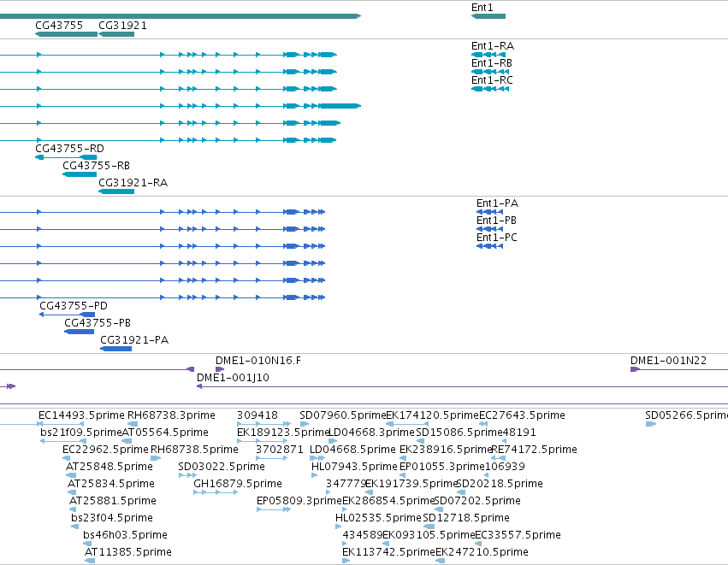Click the SD12718.5prime EST label
This screenshot has width=728, height=565.
[466, 518]
